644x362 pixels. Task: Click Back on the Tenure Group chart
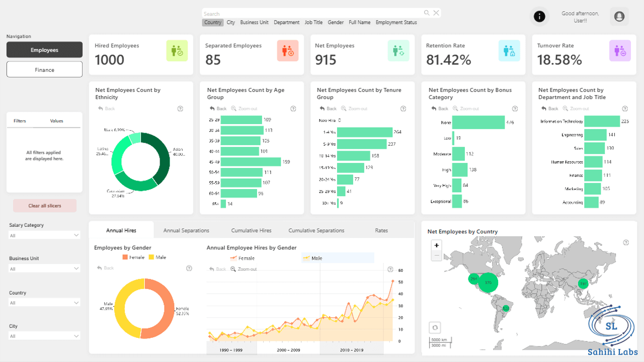pyautogui.click(x=327, y=109)
